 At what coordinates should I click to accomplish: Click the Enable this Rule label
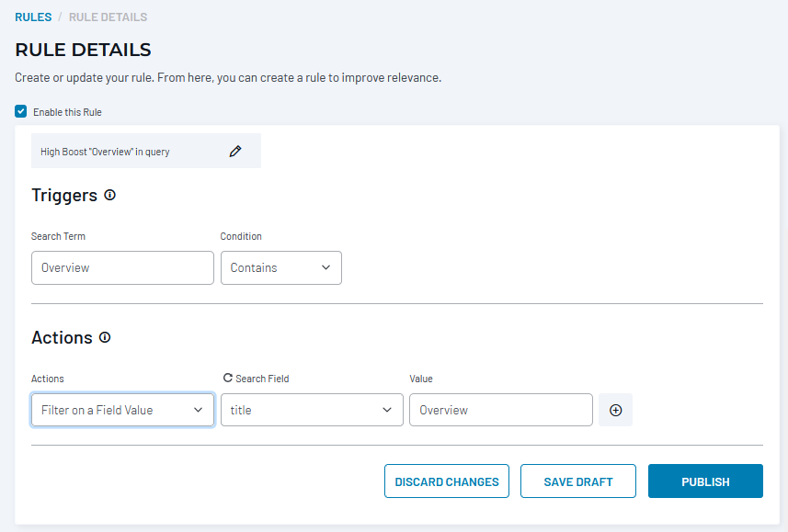pyautogui.click(x=67, y=112)
